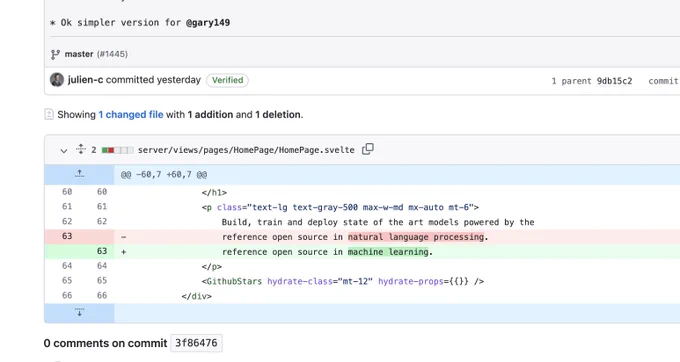
Task: Open julien-c user profile link
Action: point(85,80)
